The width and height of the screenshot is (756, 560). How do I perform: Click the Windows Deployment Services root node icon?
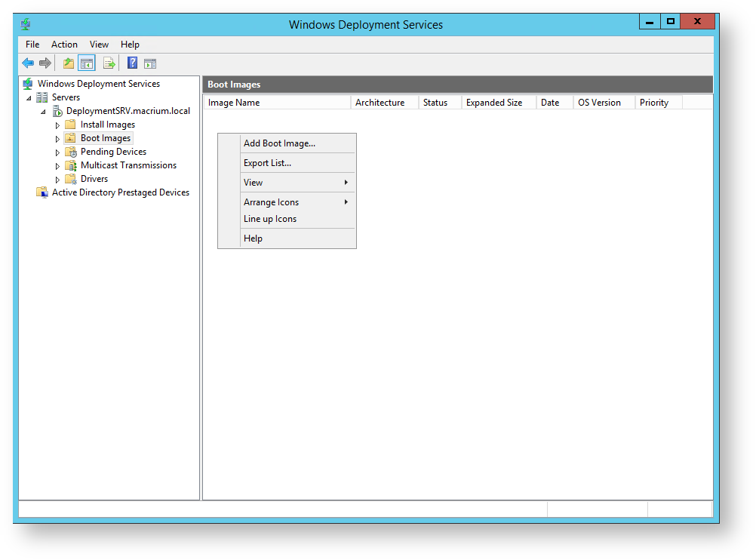[x=28, y=84]
